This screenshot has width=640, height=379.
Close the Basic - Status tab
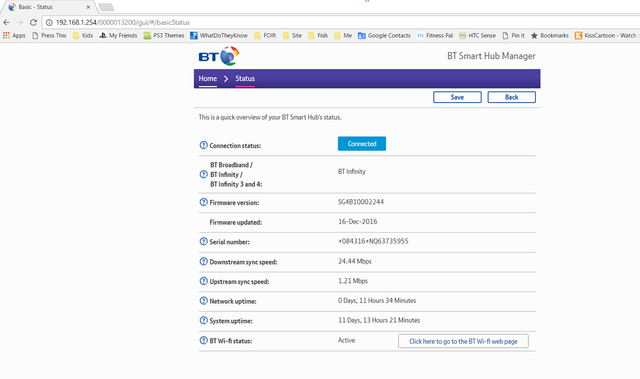(88, 7)
